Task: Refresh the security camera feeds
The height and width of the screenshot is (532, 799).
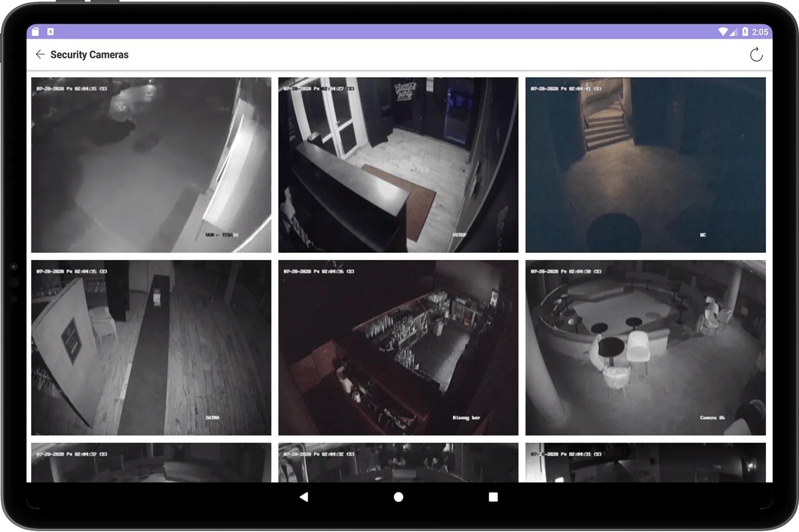Action: [x=756, y=54]
